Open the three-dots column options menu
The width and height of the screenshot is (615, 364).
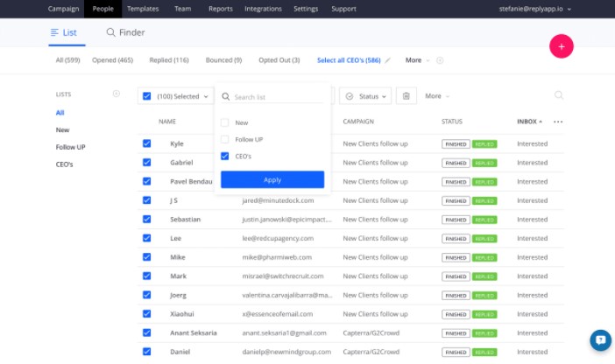(558, 122)
